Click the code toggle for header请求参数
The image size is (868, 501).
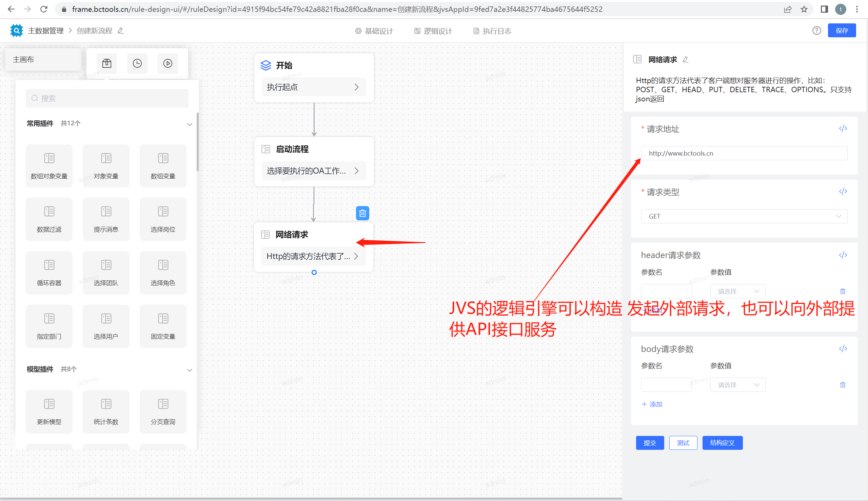click(843, 255)
